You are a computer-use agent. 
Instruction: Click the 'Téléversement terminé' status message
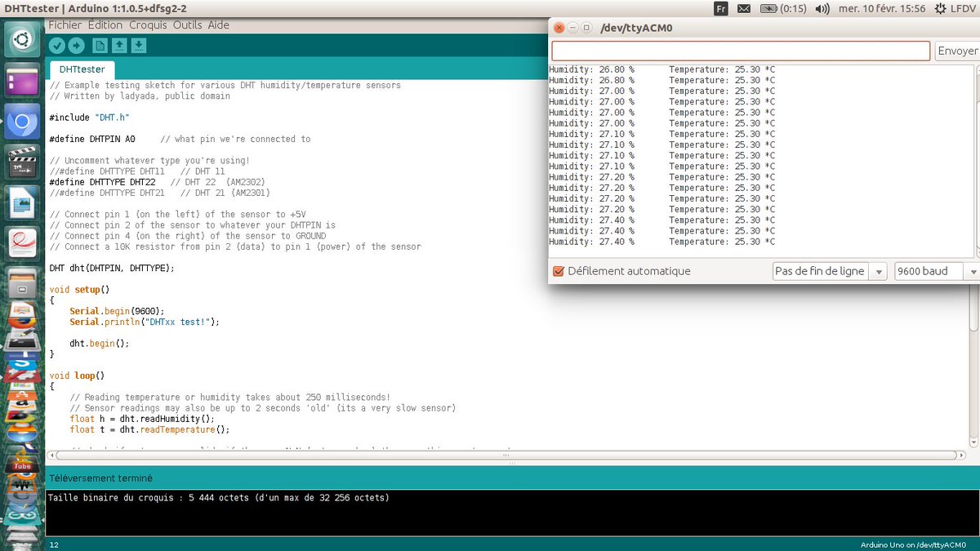(100, 478)
